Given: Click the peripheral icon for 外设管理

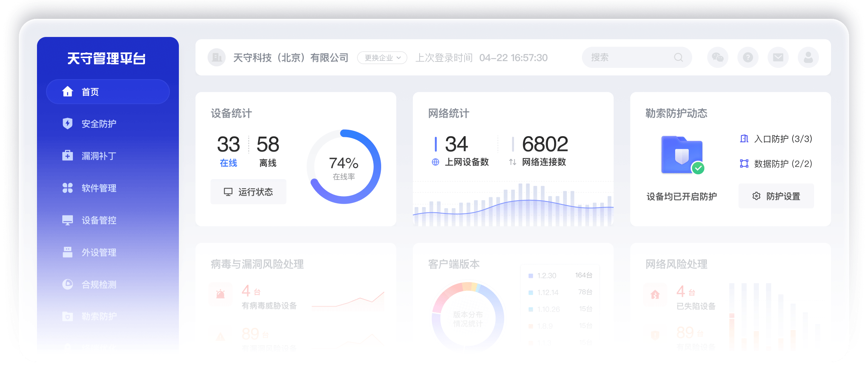Looking at the screenshot, I should 68,252.
